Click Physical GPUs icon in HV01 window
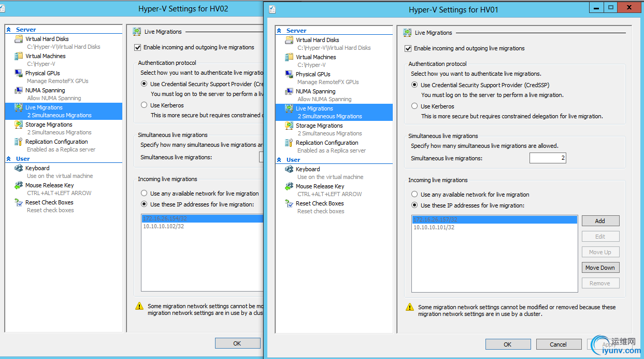Screen dimensions: 644x359 point(289,74)
